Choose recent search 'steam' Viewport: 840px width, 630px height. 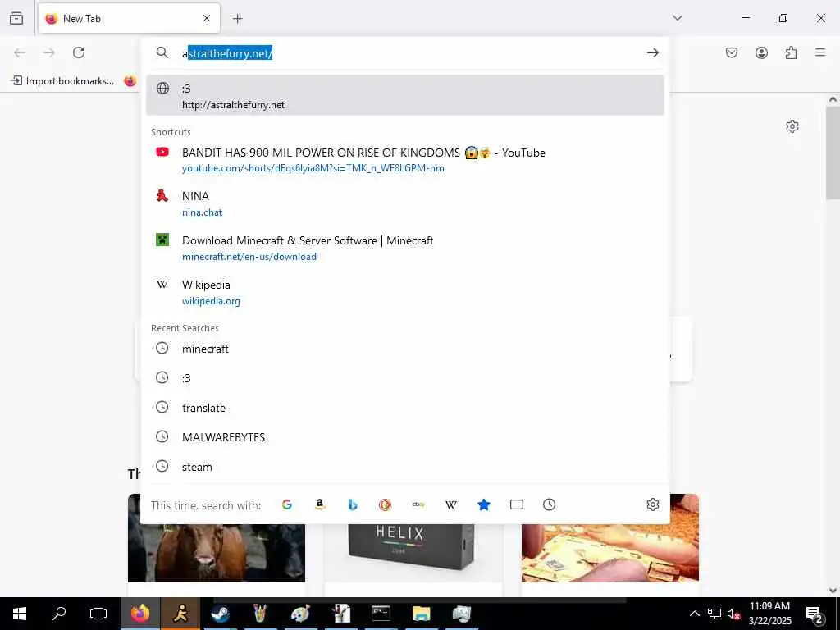(x=405, y=467)
